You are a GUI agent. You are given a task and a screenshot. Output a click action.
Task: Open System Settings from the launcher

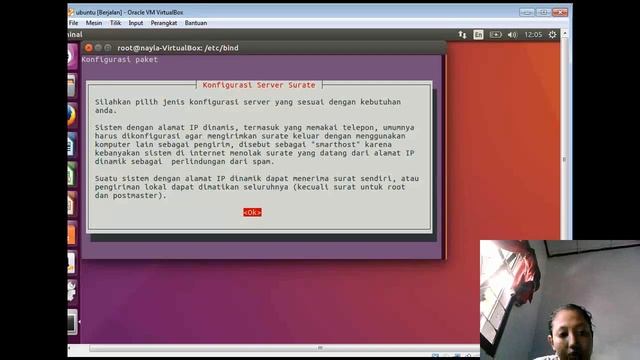pyautogui.click(x=72, y=292)
